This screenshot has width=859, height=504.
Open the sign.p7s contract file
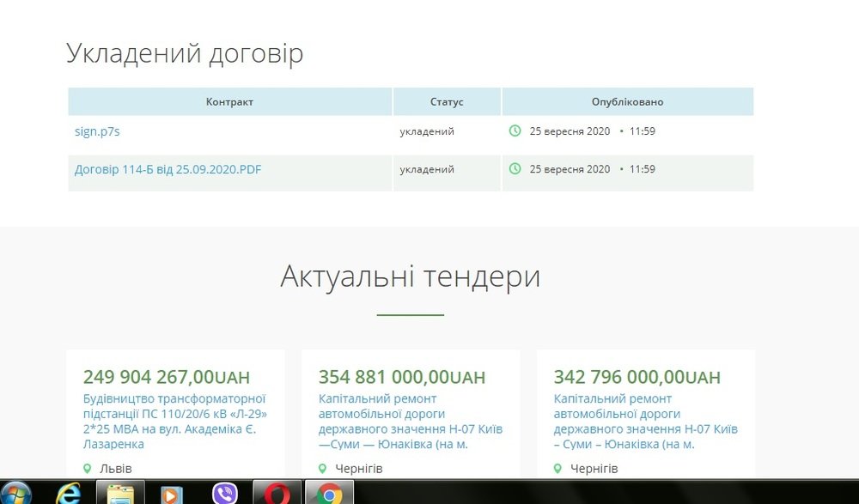[x=97, y=131]
